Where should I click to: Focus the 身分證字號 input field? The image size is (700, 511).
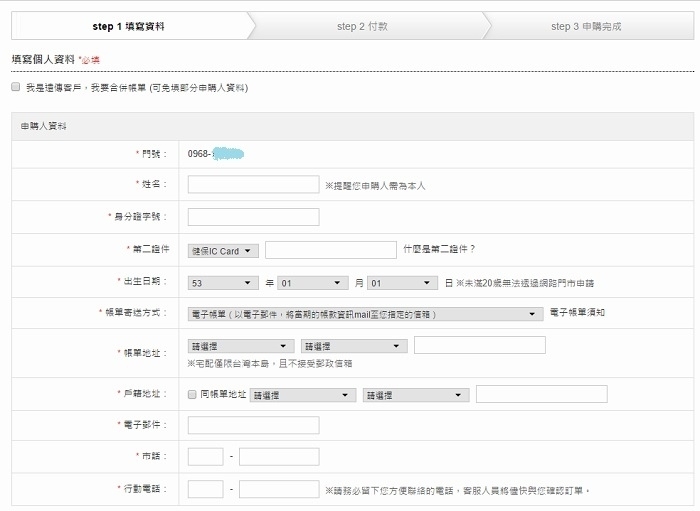[253, 217]
